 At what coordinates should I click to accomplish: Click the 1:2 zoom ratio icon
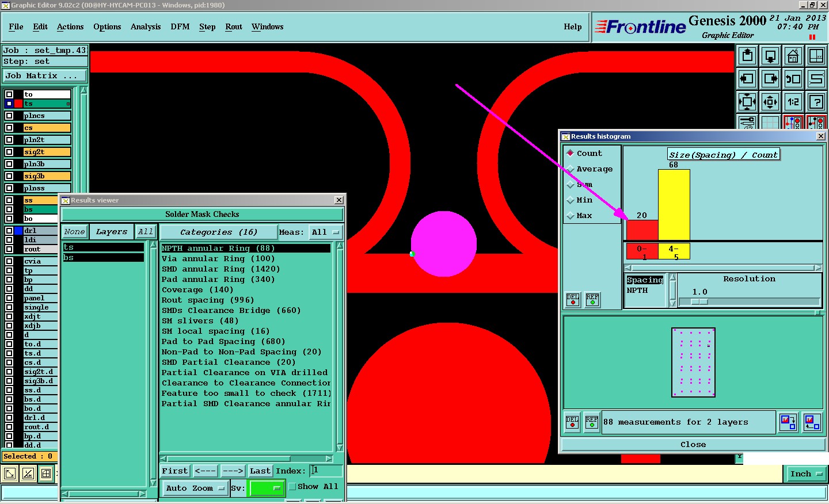[x=793, y=102]
